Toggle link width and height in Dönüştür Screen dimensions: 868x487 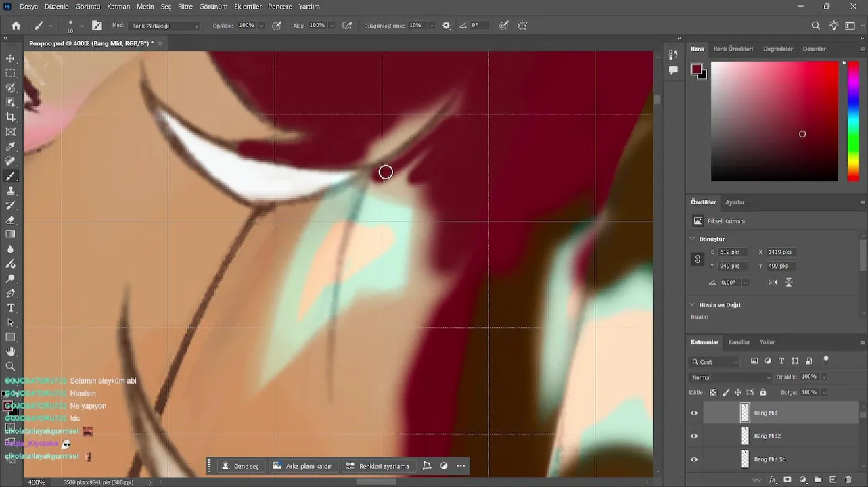click(698, 259)
